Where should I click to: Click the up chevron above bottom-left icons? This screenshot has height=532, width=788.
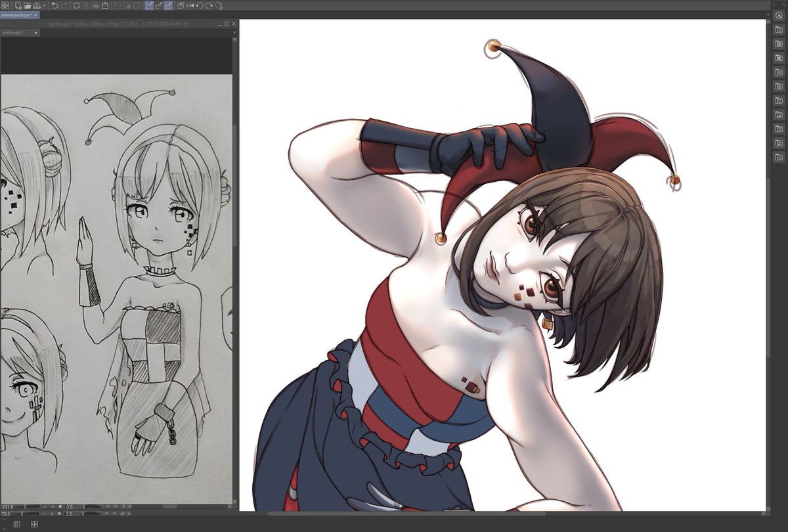(x=4, y=520)
